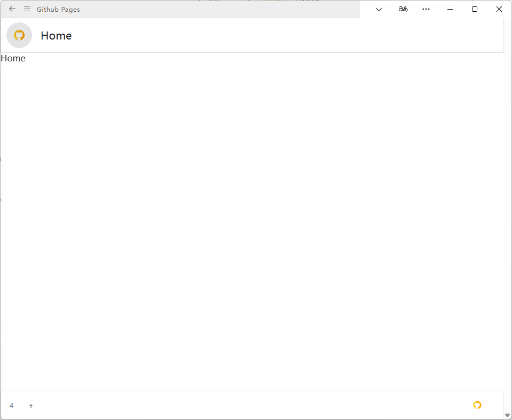Navigate back using the arrow icon
Viewport: 512px width, 420px height.
coord(12,9)
